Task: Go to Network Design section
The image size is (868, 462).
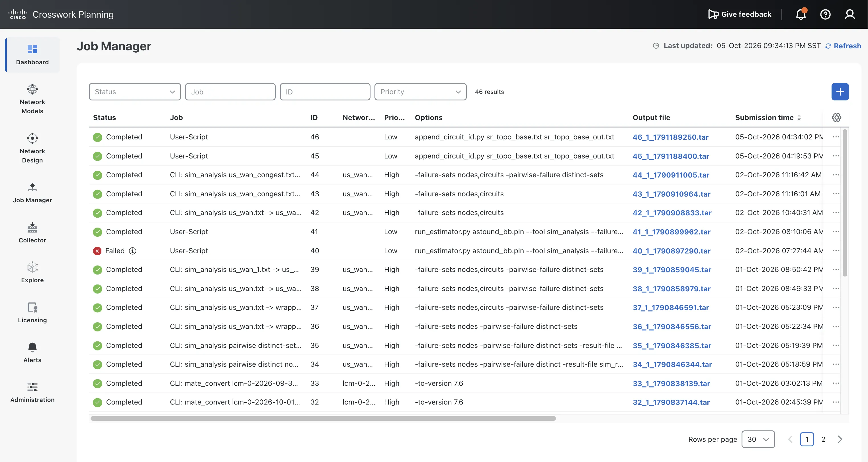Action: [x=32, y=148]
